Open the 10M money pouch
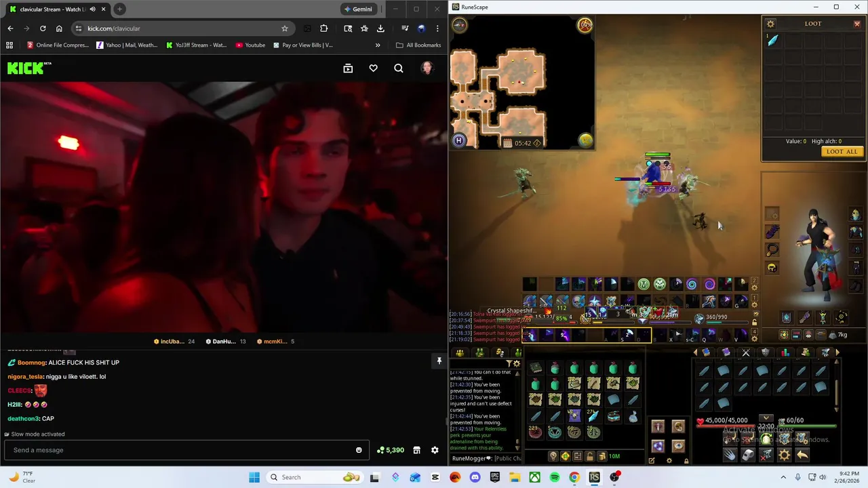This screenshot has width=868, height=488. [x=609, y=456]
